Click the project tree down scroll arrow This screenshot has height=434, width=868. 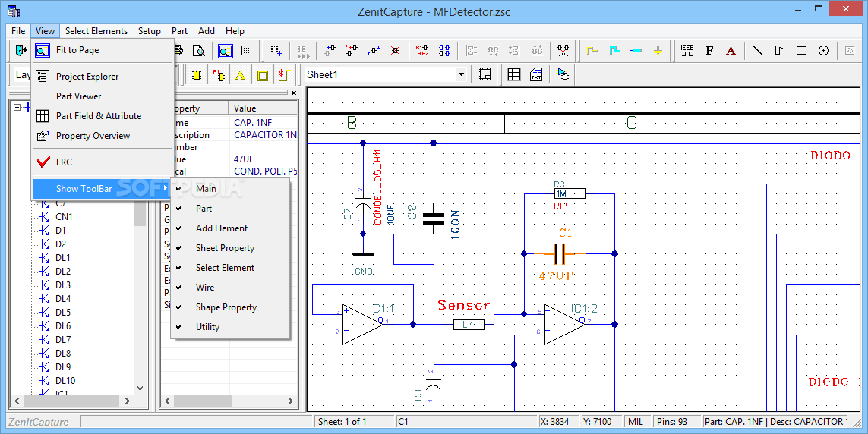[140, 388]
